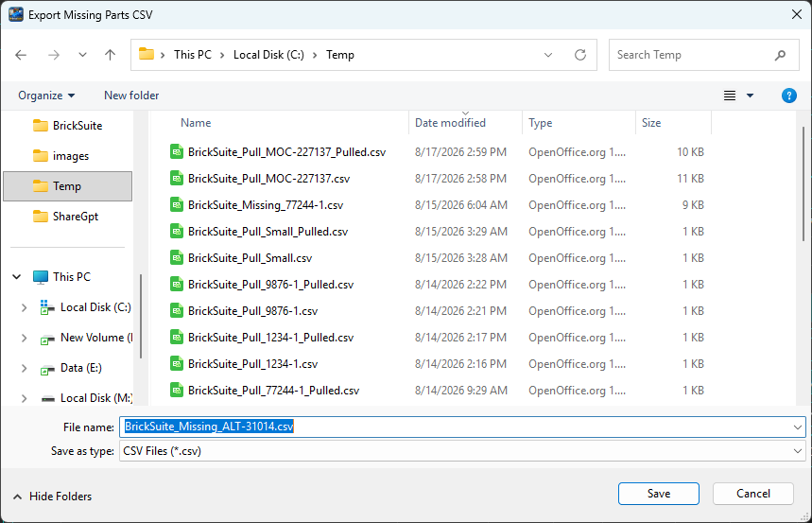Sort files by Name column

point(196,123)
